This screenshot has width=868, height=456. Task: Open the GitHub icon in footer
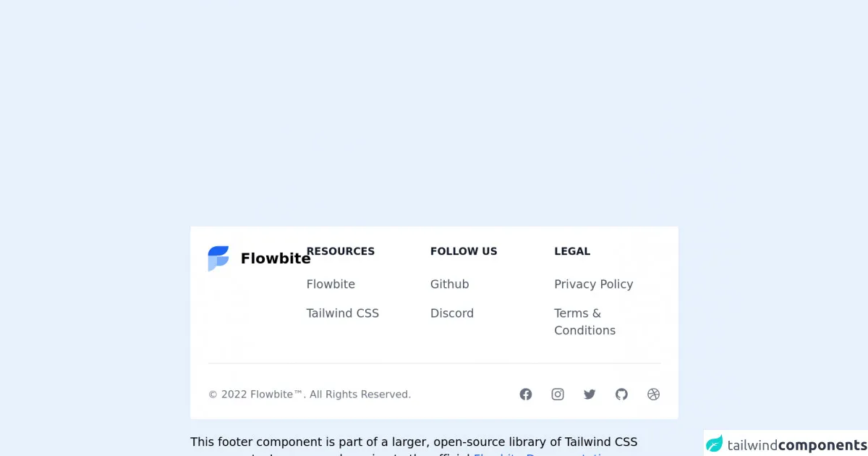click(621, 394)
